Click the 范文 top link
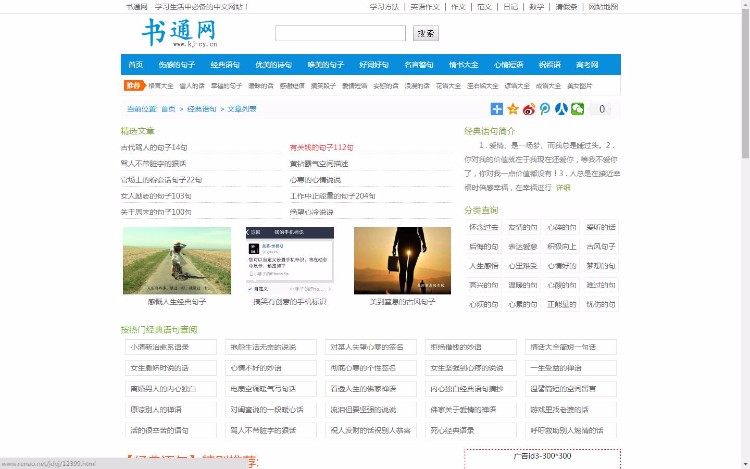The width and height of the screenshot is (750, 469). 485,7
